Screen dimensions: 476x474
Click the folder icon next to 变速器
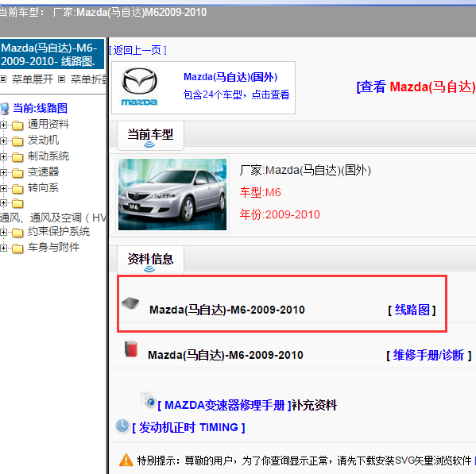[17, 172]
